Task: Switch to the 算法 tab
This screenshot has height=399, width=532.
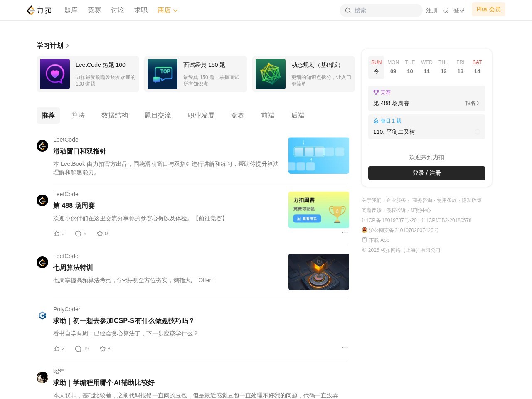Action: point(78,116)
